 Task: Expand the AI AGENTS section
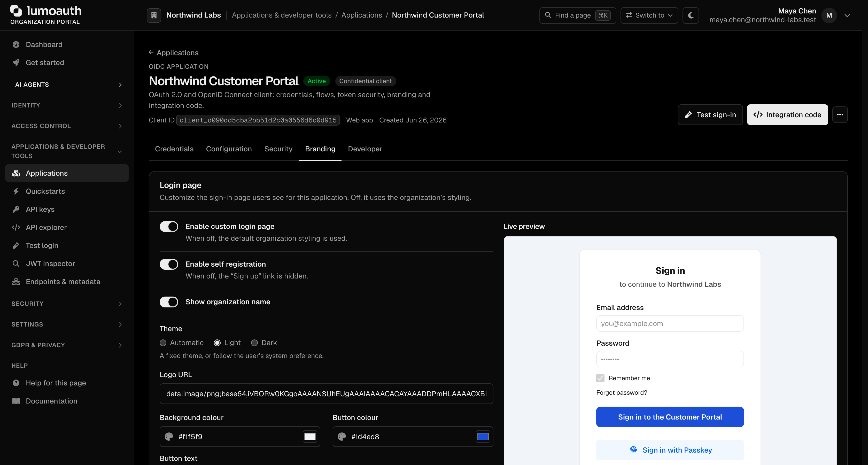(x=67, y=84)
